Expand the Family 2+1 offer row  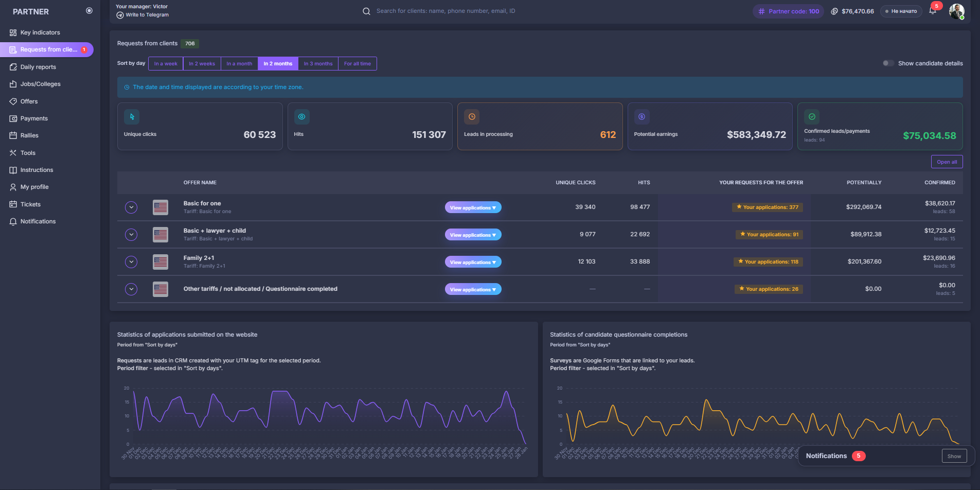click(131, 261)
